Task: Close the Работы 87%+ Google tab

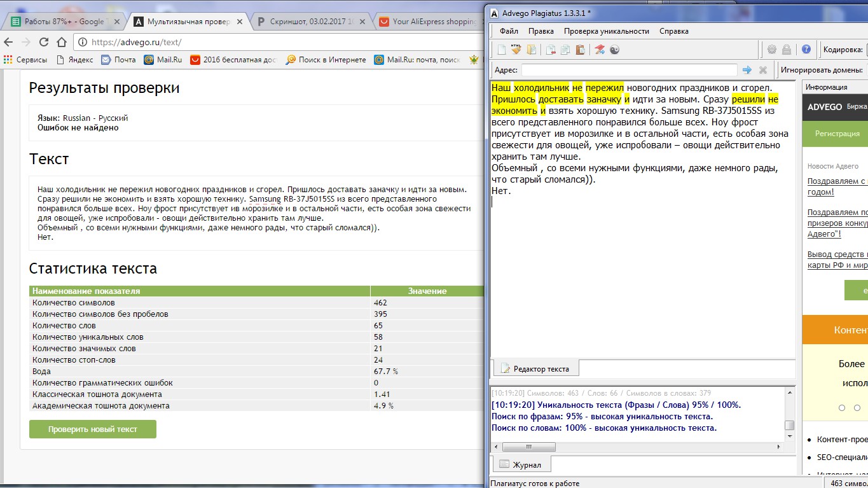Action: coord(116,22)
